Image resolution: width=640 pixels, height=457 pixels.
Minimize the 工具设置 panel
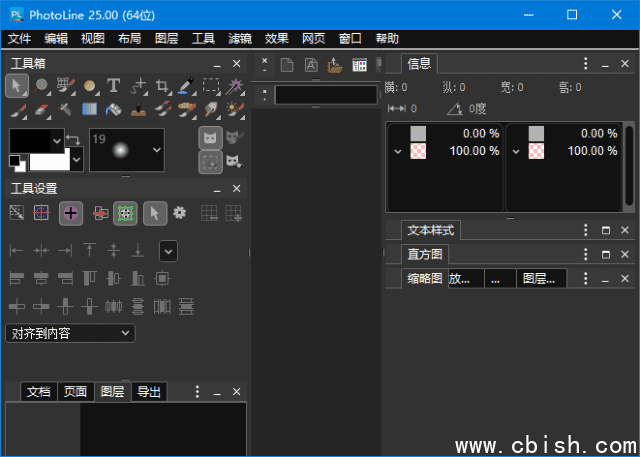point(217,189)
